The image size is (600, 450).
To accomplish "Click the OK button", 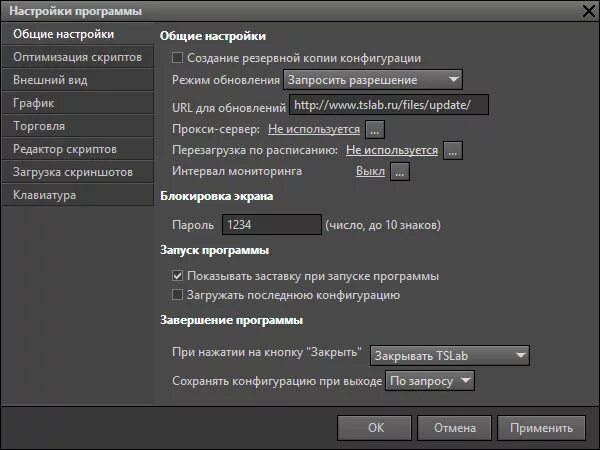I will coord(375,428).
